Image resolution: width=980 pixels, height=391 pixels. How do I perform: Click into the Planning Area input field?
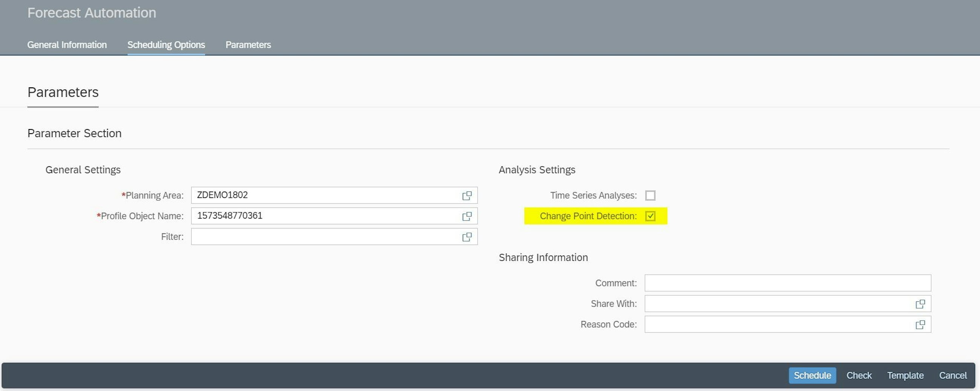point(323,195)
